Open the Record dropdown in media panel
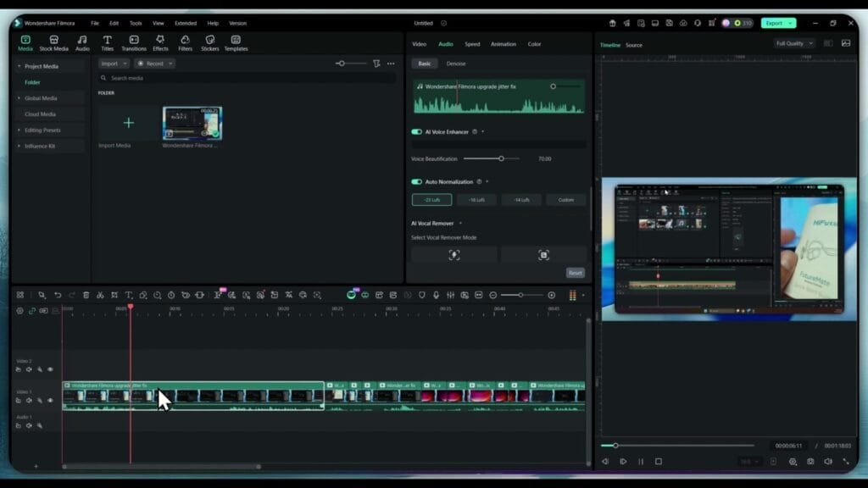Image resolution: width=868 pixels, height=488 pixels. (x=170, y=63)
